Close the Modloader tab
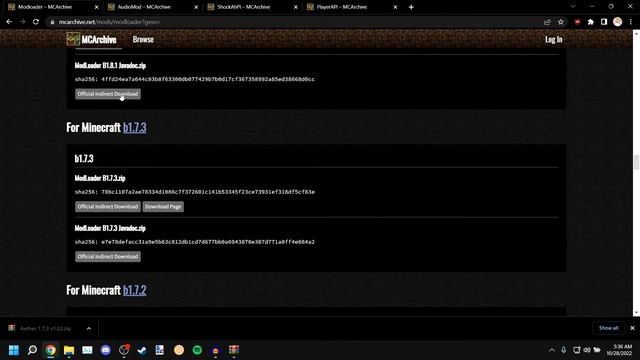This screenshot has height=360, width=640. [x=96, y=7]
